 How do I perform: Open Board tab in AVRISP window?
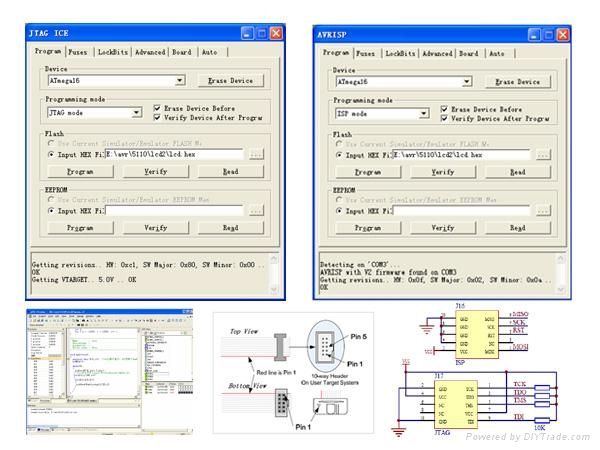click(469, 54)
